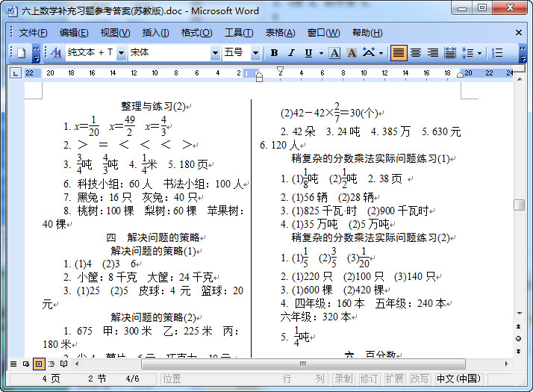Apply numbering list format
The width and height of the screenshot is (533, 392).
click(x=496, y=53)
